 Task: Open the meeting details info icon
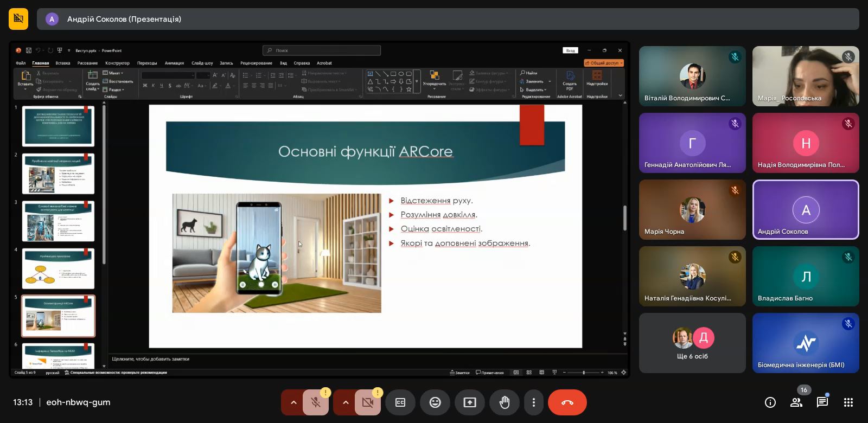click(x=770, y=402)
